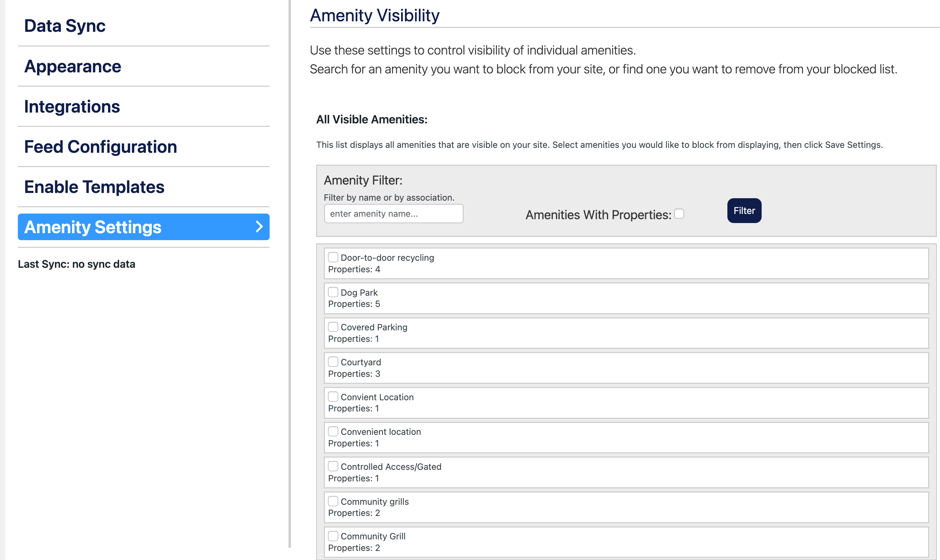Open the Integrations section

(72, 107)
